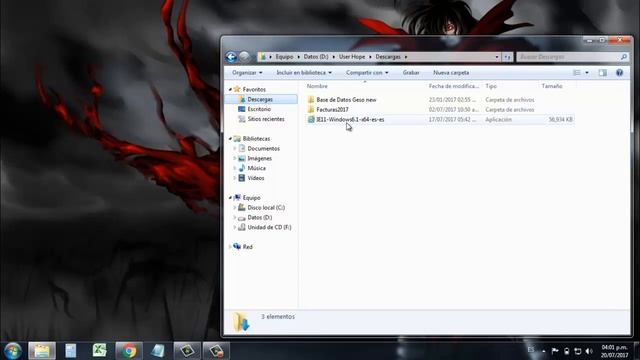Click the Vídeos library icon

click(x=242, y=178)
